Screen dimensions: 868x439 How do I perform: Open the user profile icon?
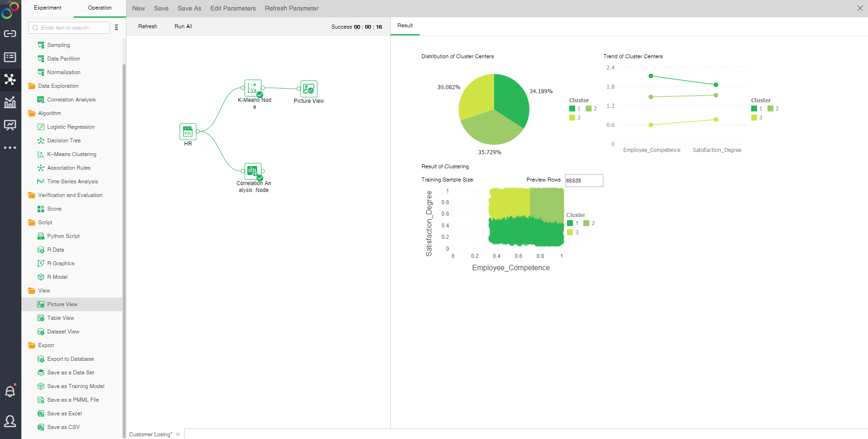(10, 421)
